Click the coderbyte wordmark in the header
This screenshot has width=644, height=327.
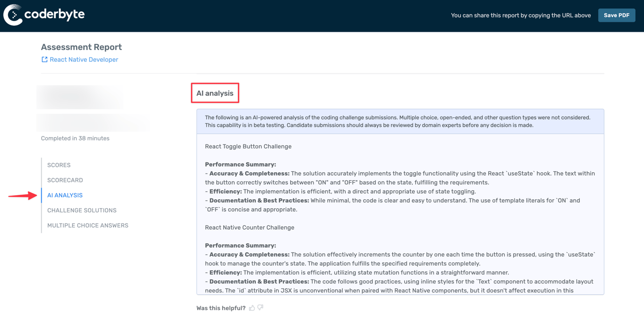point(54,15)
